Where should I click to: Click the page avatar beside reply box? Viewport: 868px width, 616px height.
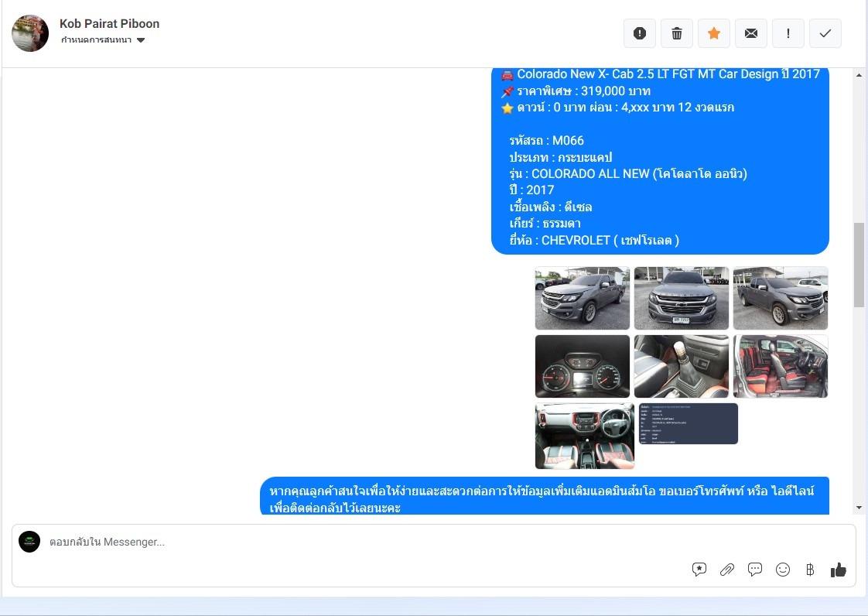(x=29, y=542)
